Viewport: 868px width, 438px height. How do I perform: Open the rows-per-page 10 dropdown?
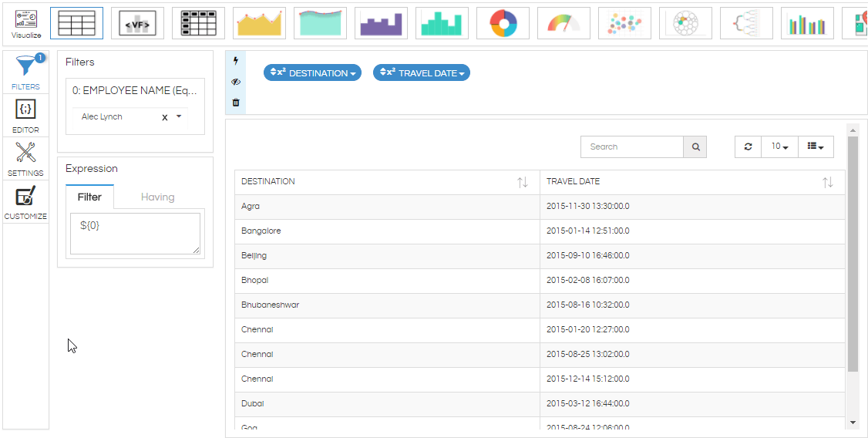tap(780, 147)
